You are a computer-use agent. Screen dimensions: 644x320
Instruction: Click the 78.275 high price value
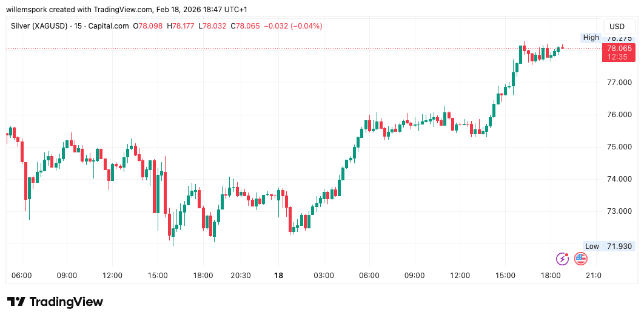[619, 38]
